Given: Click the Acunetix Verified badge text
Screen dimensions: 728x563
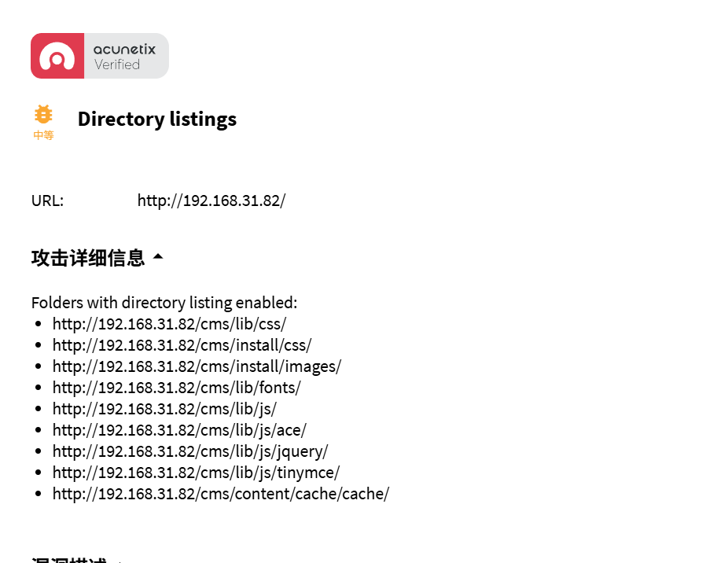Looking at the screenshot, I should [124, 57].
